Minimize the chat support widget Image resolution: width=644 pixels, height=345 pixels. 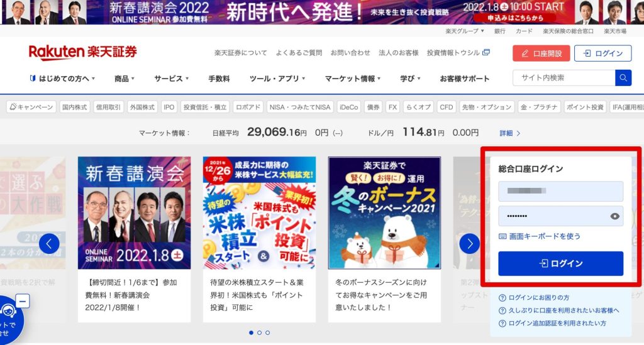(x=23, y=301)
